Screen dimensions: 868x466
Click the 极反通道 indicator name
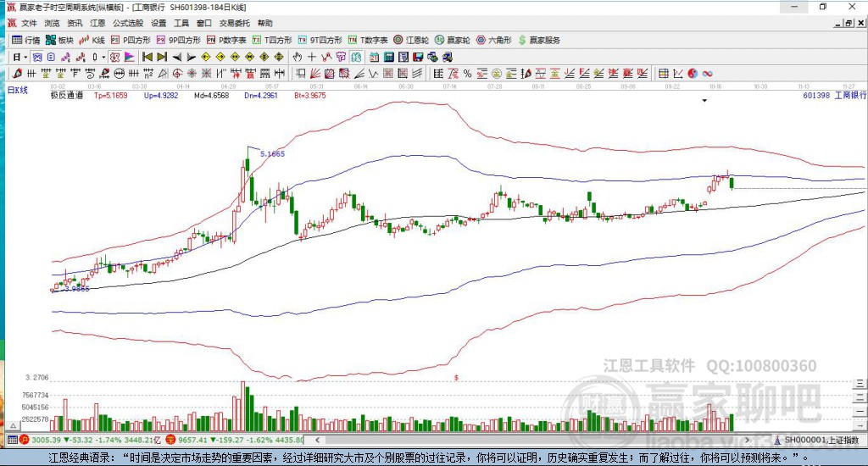point(66,95)
